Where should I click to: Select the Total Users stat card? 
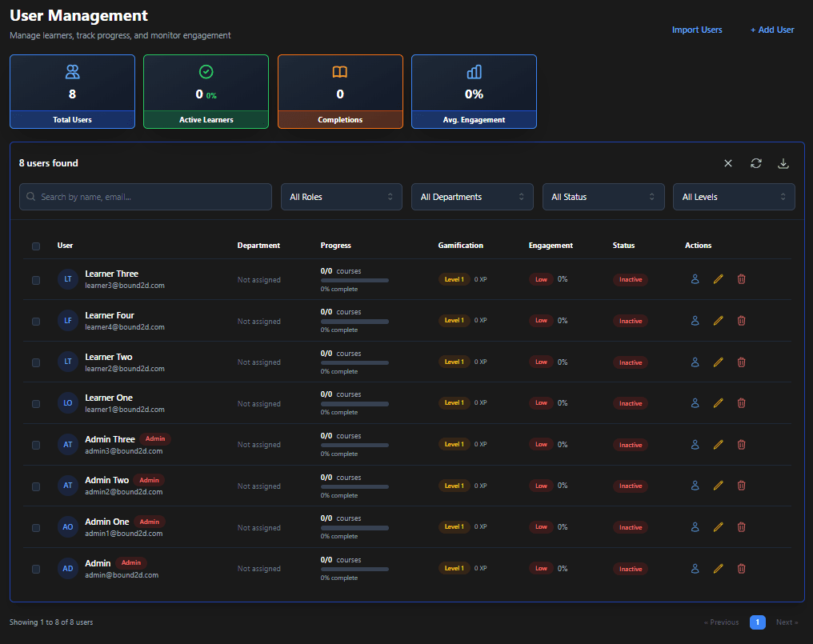[x=72, y=91]
